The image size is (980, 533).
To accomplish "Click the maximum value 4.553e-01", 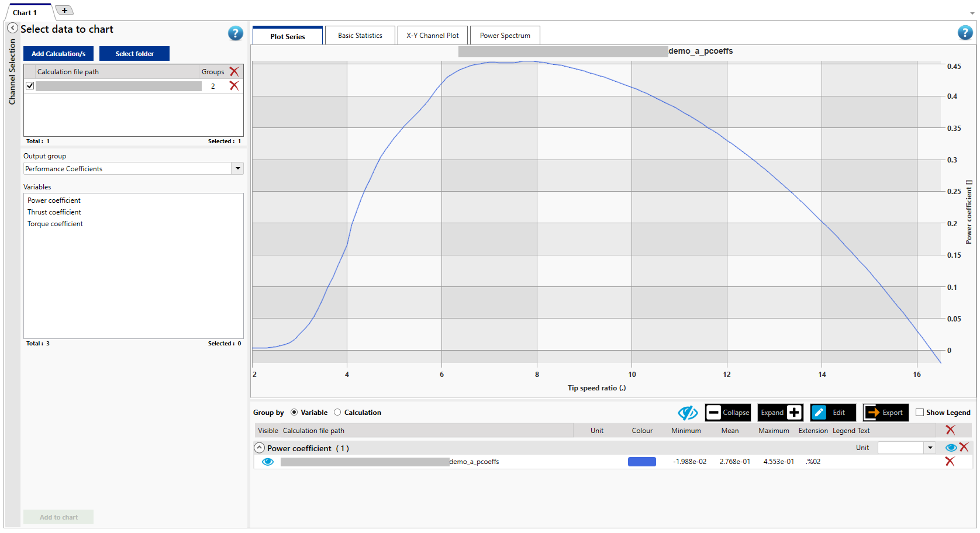I will 779,462.
